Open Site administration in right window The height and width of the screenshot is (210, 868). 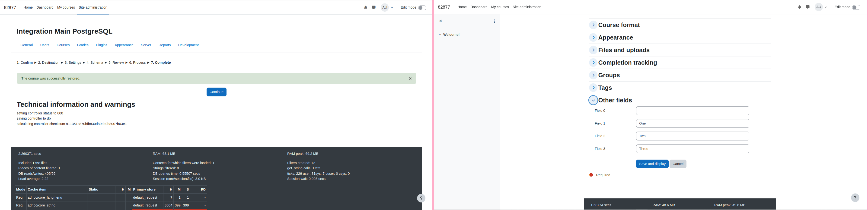coord(527,7)
